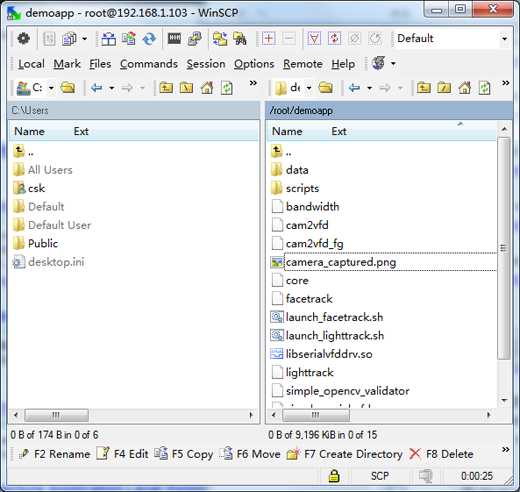The width and height of the screenshot is (520, 492).
Task: Click the Find Files binoculars icon
Action: tap(240, 39)
